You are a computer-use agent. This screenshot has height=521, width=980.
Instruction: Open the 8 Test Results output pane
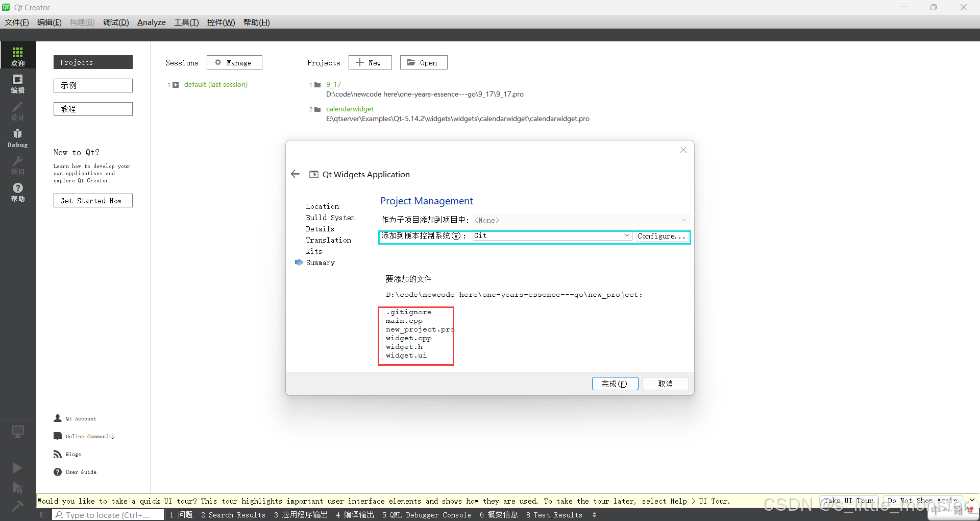pyautogui.click(x=554, y=515)
